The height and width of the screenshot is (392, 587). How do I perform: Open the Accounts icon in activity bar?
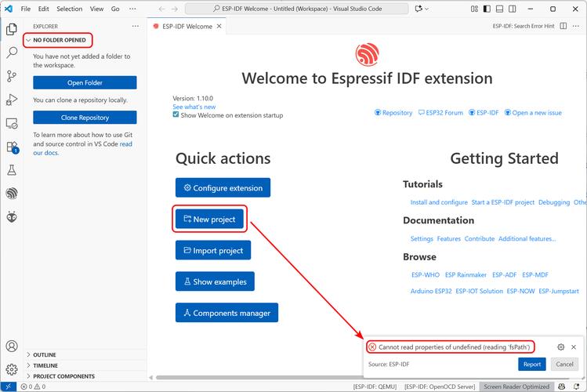tap(12, 346)
